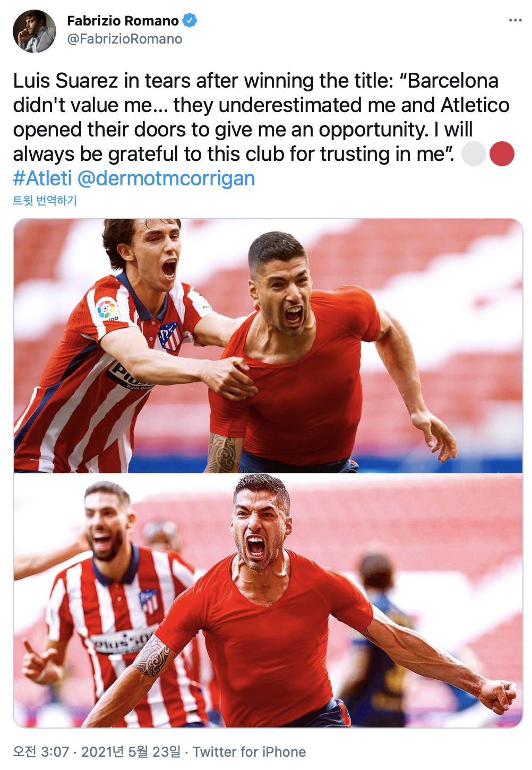Screen dimensions: 532x770
Task: Click the LaLiga sleeve patch in top photo
Action: pos(106,309)
